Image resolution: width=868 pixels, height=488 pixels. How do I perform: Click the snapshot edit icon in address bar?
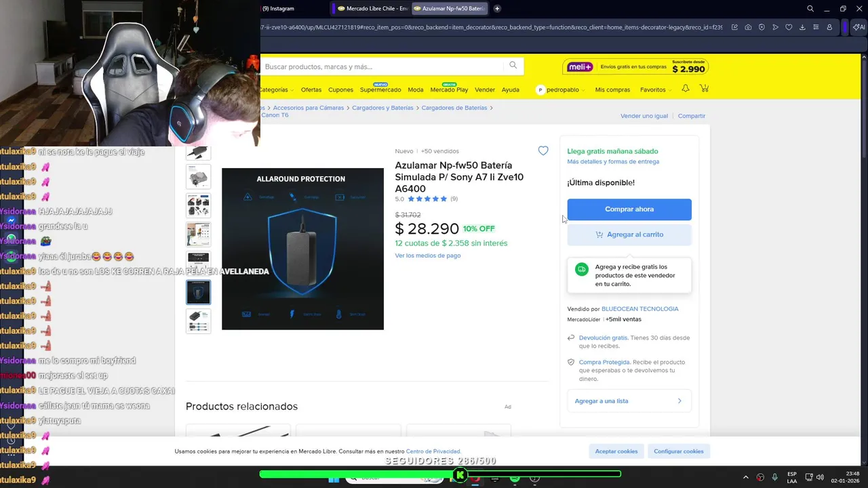(x=734, y=27)
